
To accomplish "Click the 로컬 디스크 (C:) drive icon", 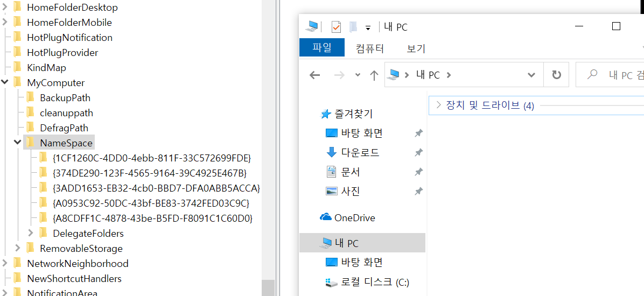I will click(x=331, y=282).
